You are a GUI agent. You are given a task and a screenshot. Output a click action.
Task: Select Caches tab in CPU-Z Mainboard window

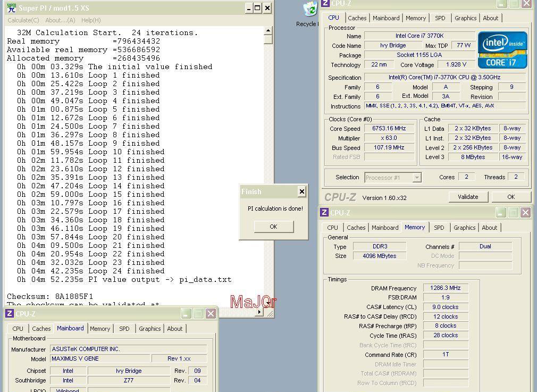41,329
